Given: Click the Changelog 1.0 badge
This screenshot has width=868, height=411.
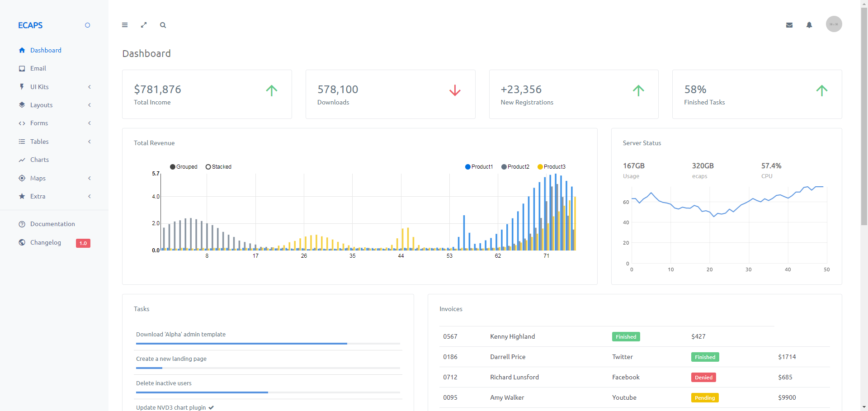Looking at the screenshot, I should coord(83,243).
